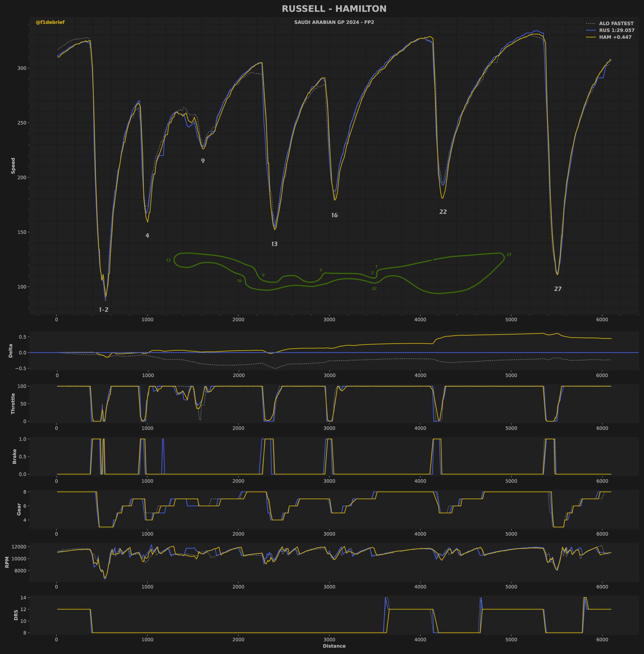Click the Speed axis label
The width and height of the screenshot is (644, 654).
[x=13, y=166]
